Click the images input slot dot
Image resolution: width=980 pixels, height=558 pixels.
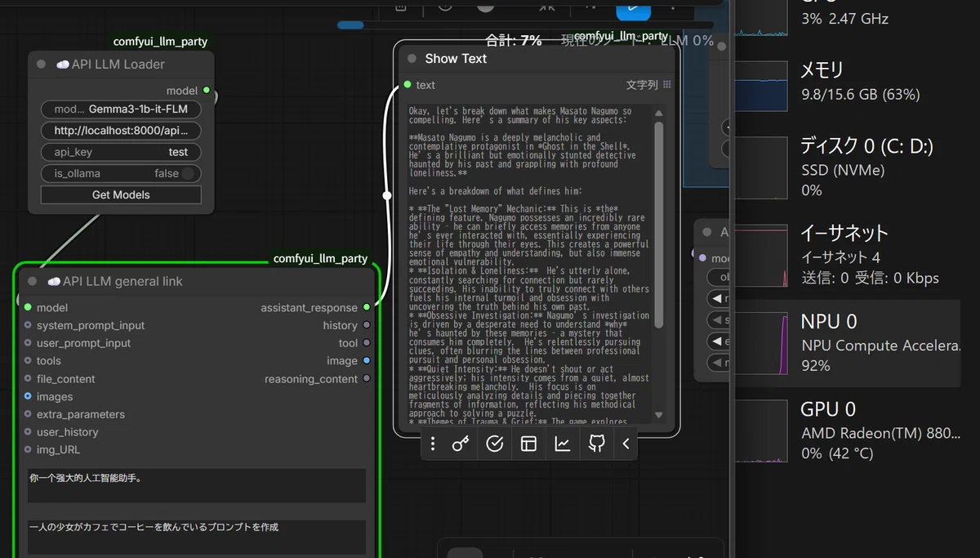(x=28, y=396)
